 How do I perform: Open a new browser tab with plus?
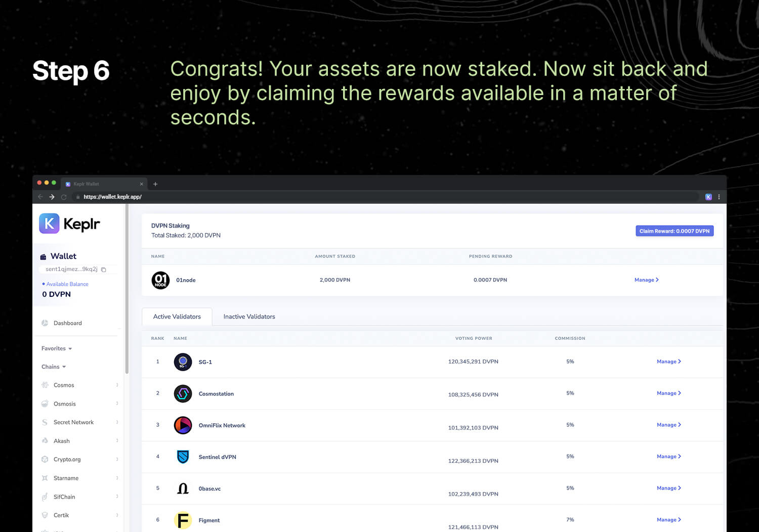(155, 184)
